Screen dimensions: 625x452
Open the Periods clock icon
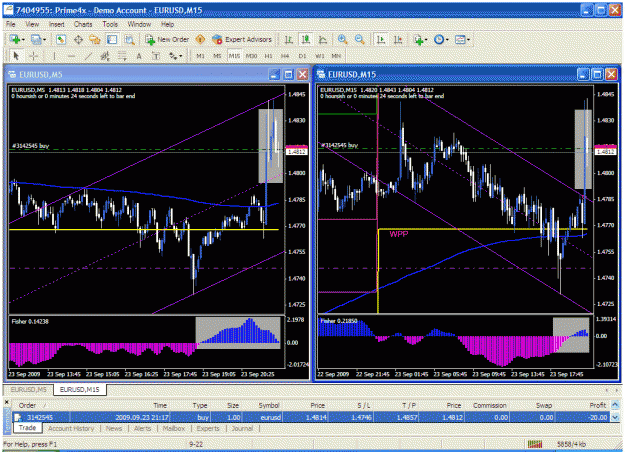coord(439,39)
